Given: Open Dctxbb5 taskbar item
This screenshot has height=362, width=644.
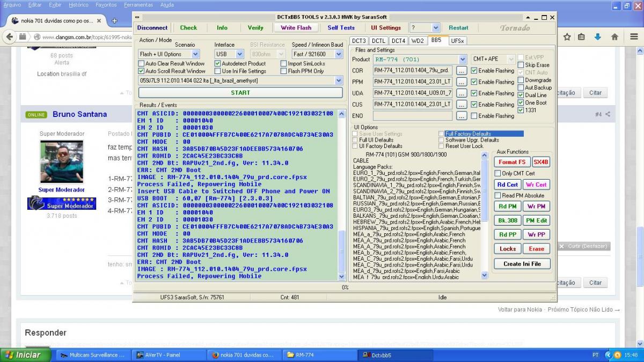Looking at the screenshot, I should [395, 355].
